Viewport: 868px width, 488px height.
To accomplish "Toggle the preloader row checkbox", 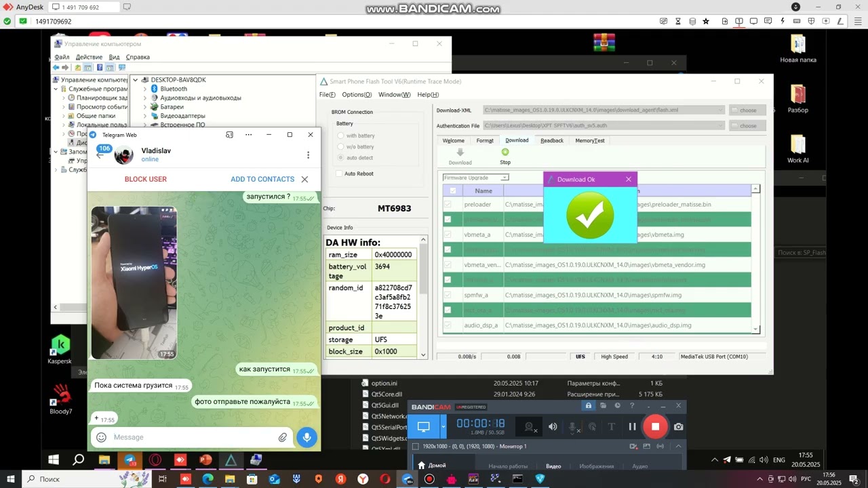I will pyautogui.click(x=448, y=204).
